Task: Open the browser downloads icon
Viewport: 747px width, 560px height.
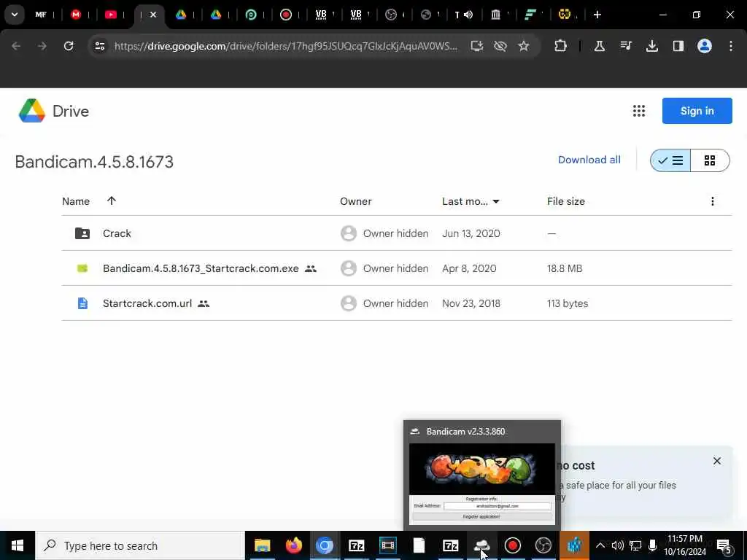Action: pyautogui.click(x=652, y=46)
